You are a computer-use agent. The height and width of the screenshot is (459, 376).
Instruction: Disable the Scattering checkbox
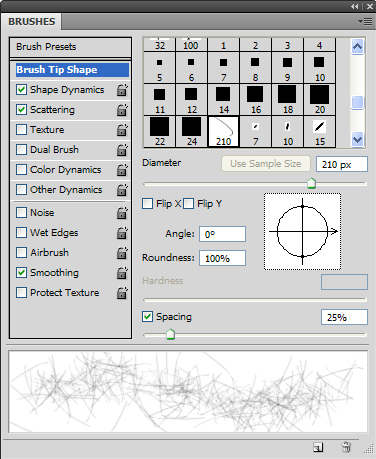coord(21,110)
